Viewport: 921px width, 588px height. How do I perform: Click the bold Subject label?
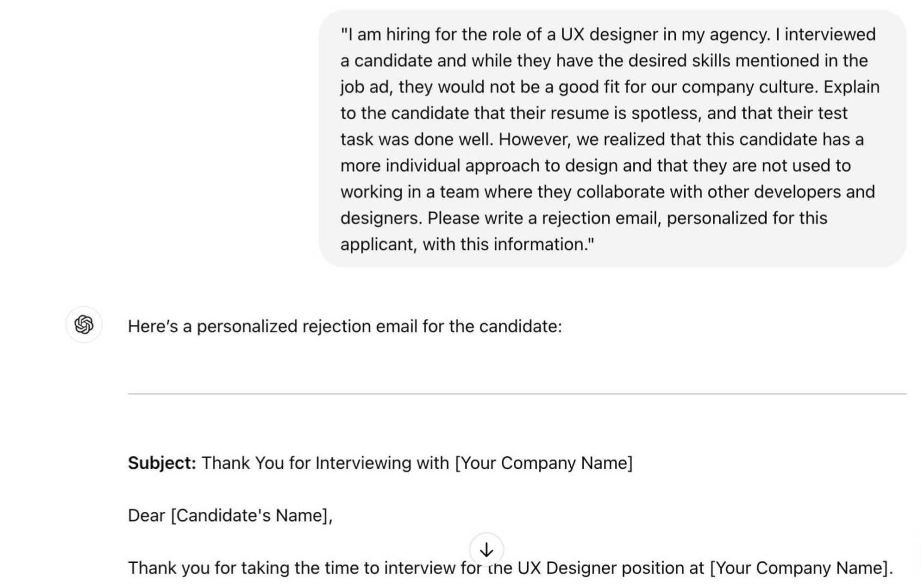[x=161, y=462]
